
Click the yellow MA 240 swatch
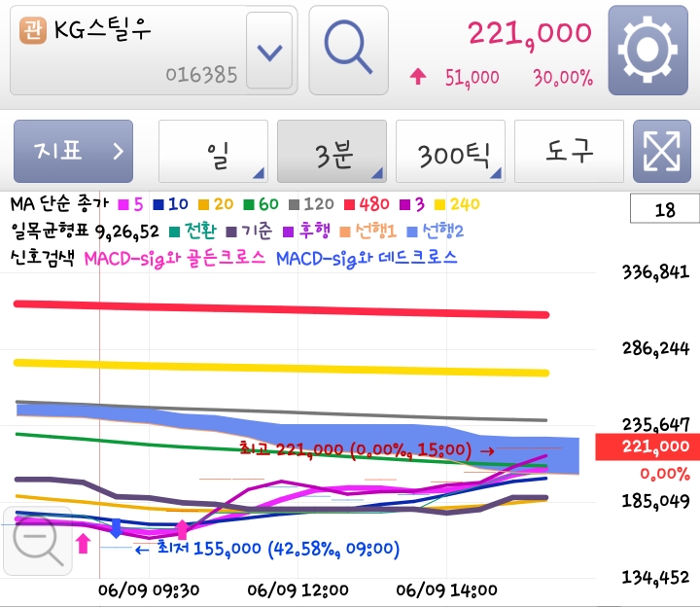[x=439, y=205]
